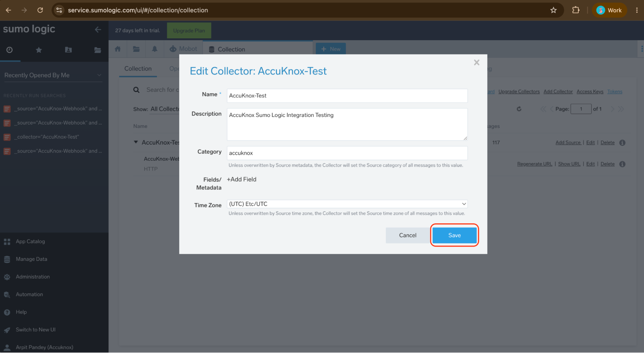Viewport: 644px width, 353px height.
Task: Click the Upgrade Plan button
Action: 189,31
